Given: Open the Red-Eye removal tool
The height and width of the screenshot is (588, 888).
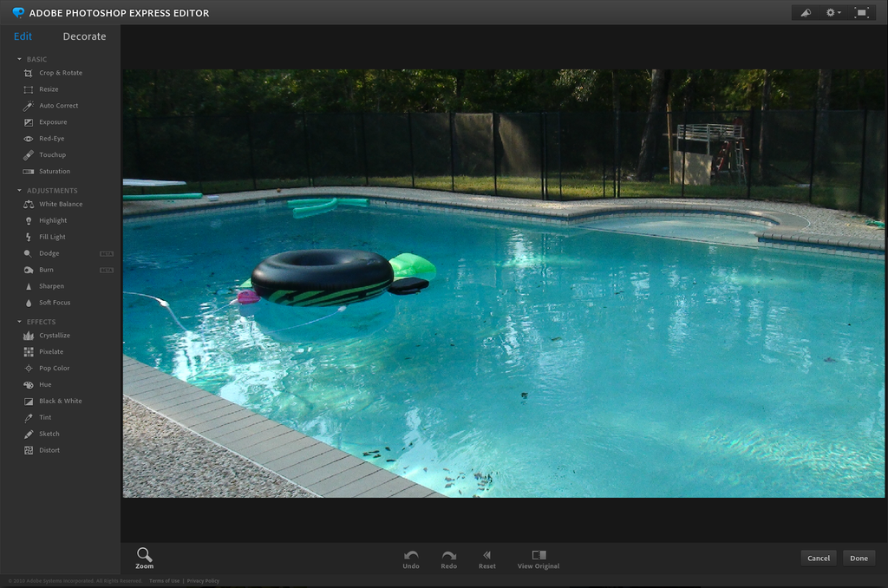Looking at the screenshot, I should (52, 138).
